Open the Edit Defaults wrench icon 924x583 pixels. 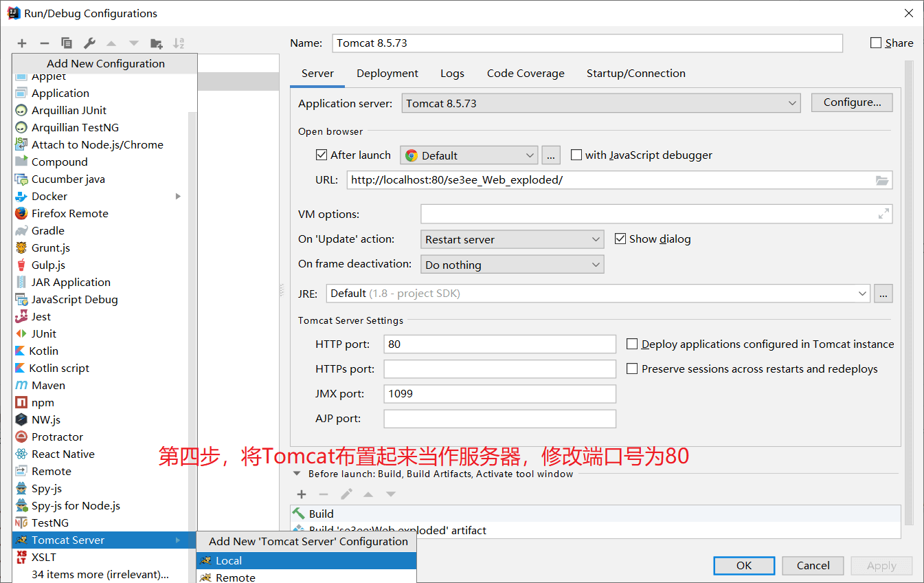pos(89,43)
